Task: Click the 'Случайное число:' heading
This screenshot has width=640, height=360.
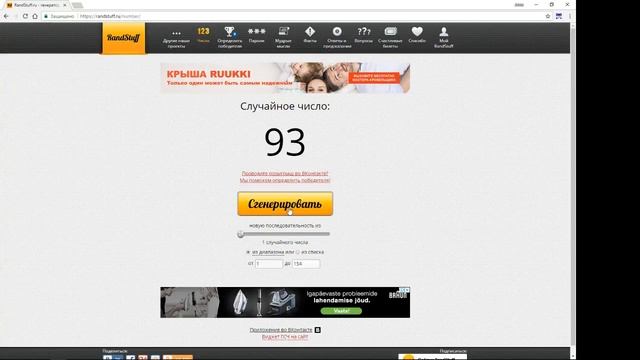Action: pyautogui.click(x=285, y=107)
